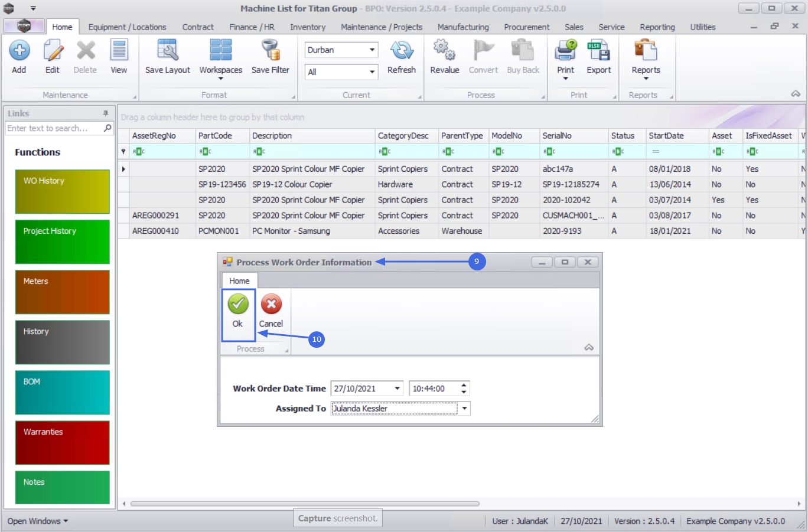Screen dimensions: 808x532
Task: Pin the Links panel with pushpin
Action: pos(106,113)
